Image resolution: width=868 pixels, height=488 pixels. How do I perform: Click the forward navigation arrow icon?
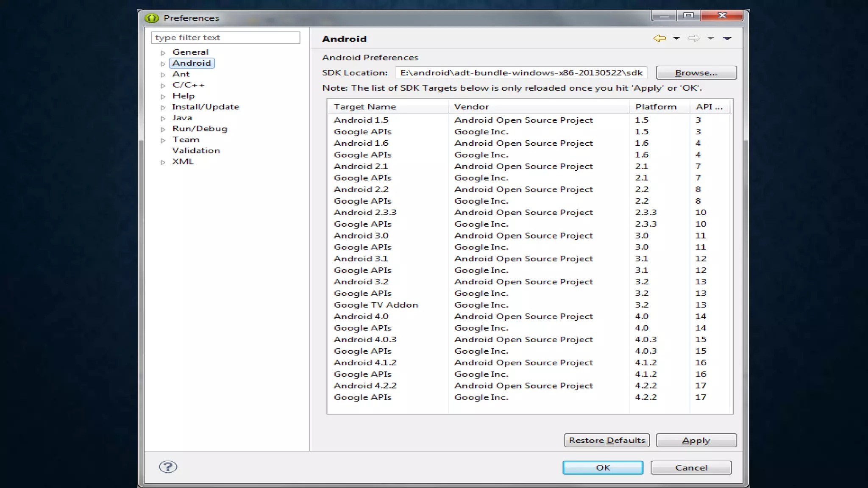point(694,39)
